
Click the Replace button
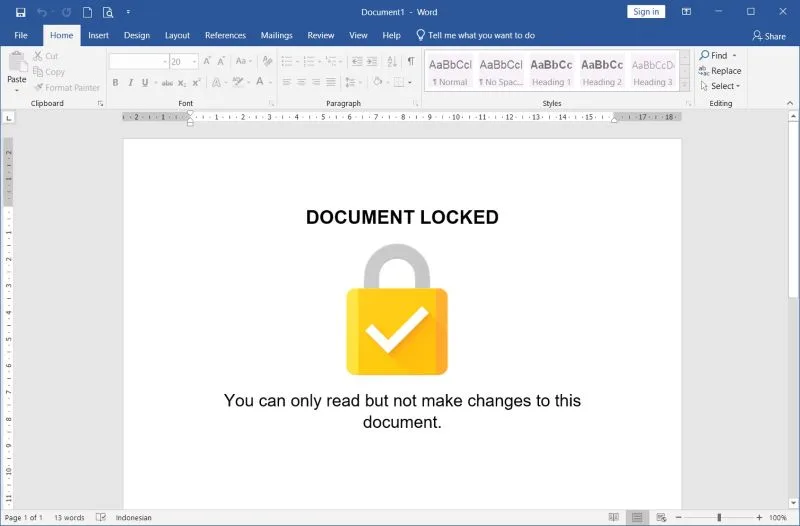(720, 71)
